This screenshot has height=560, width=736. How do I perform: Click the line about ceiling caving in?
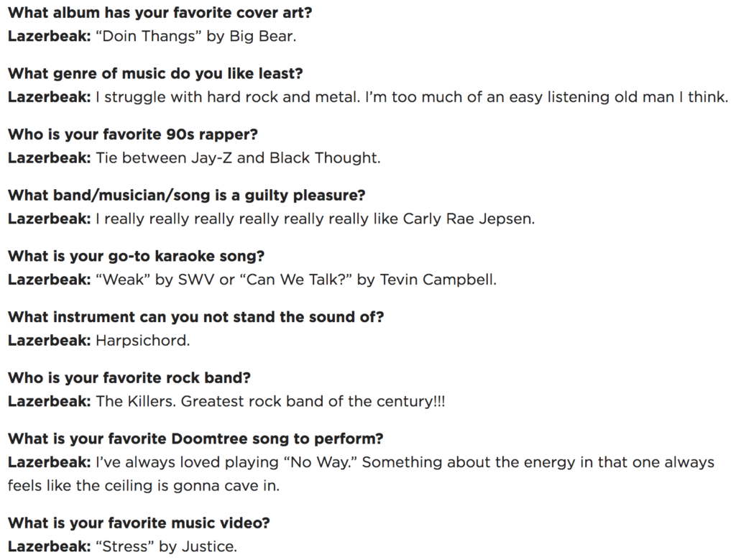[x=144, y=486]
